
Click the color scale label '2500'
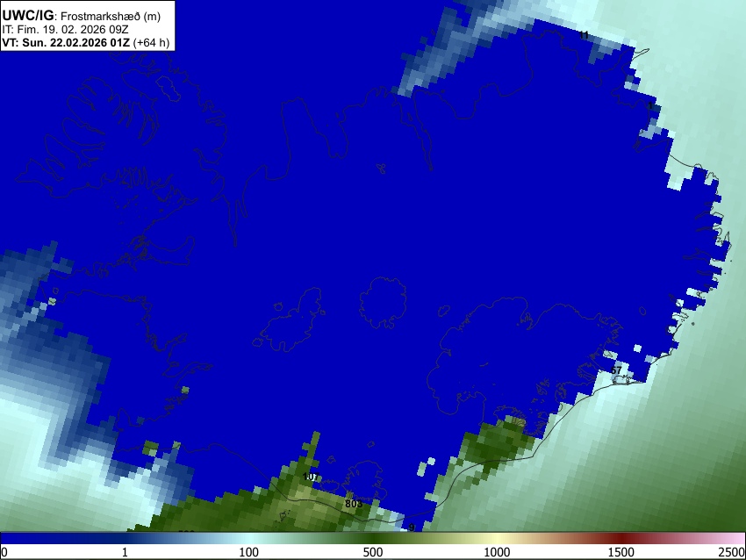[x=732, y=552]
